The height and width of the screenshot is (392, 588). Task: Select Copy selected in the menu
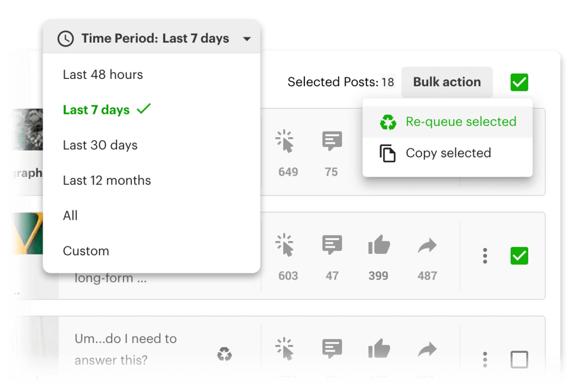coord(448,153)
